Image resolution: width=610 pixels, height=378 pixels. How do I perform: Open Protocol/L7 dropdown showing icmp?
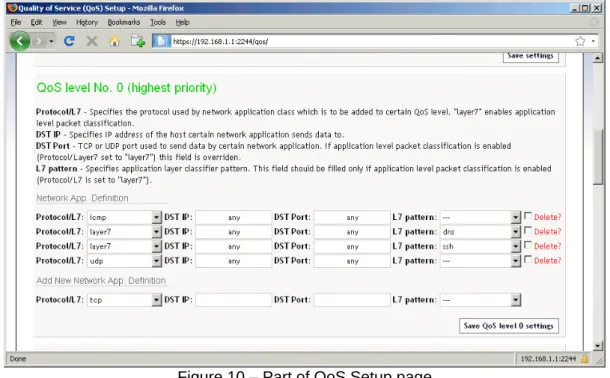tap(124, 217)
